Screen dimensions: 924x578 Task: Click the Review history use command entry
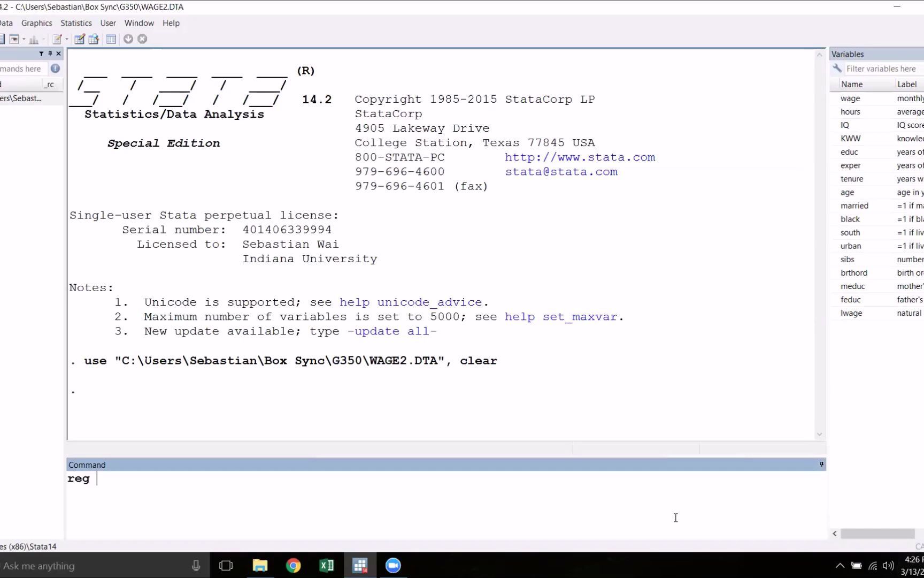(32, 98)
